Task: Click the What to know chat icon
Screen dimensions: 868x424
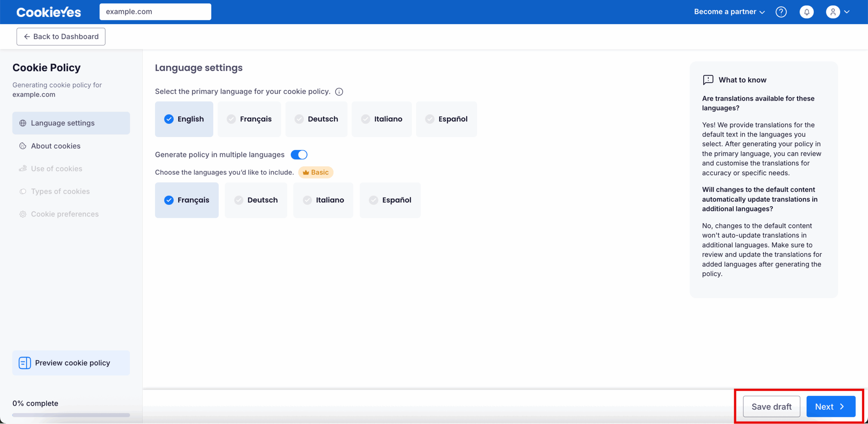Action: pos(708,80)
